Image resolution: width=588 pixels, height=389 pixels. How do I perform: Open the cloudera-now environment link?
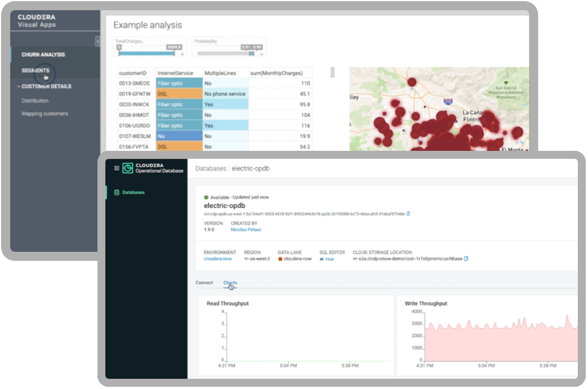[x=218, y=259]
